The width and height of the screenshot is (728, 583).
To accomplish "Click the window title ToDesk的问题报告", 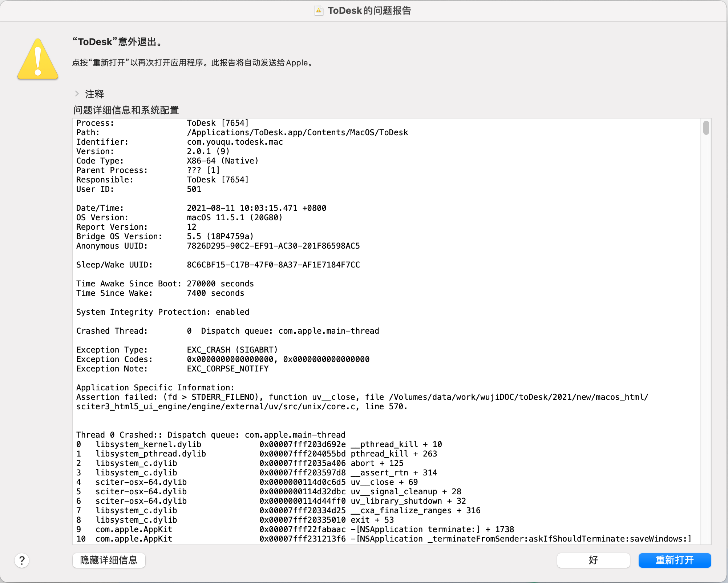I will 369,11.
